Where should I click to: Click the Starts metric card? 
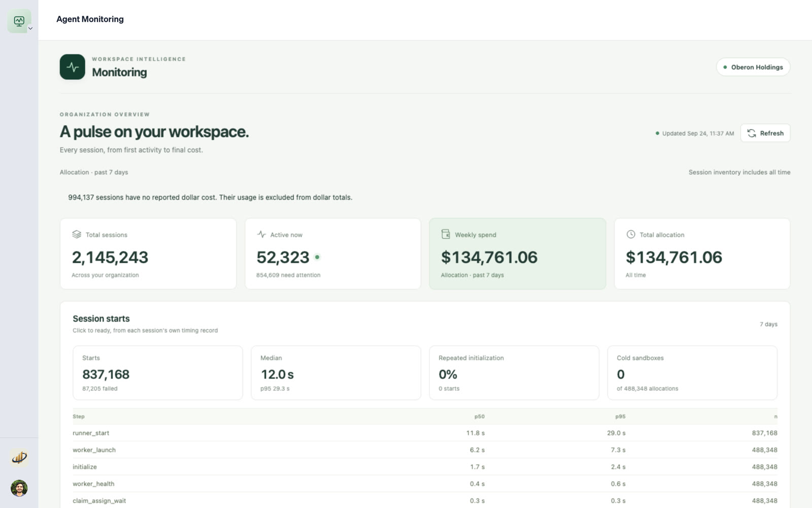(157, 373)
